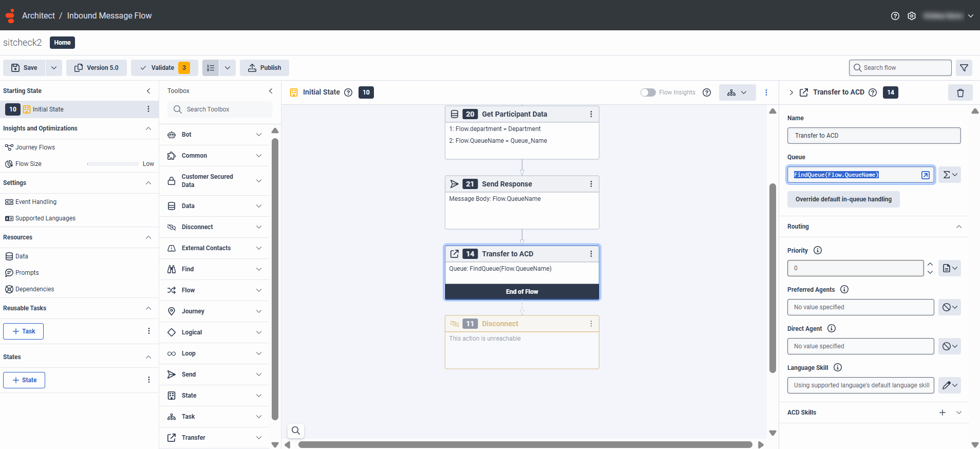Toggle the numbered list view button in toolbar
980x449 pixels.
(211, 68)
